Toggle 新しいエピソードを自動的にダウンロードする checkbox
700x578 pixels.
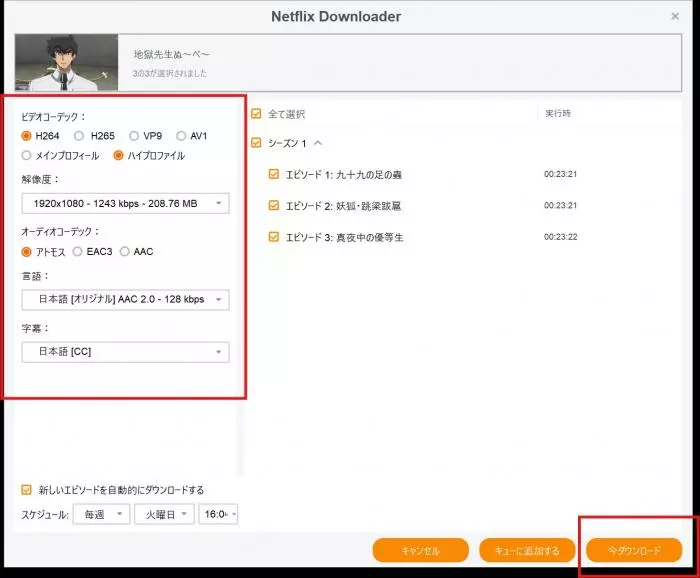coord(26,490)
